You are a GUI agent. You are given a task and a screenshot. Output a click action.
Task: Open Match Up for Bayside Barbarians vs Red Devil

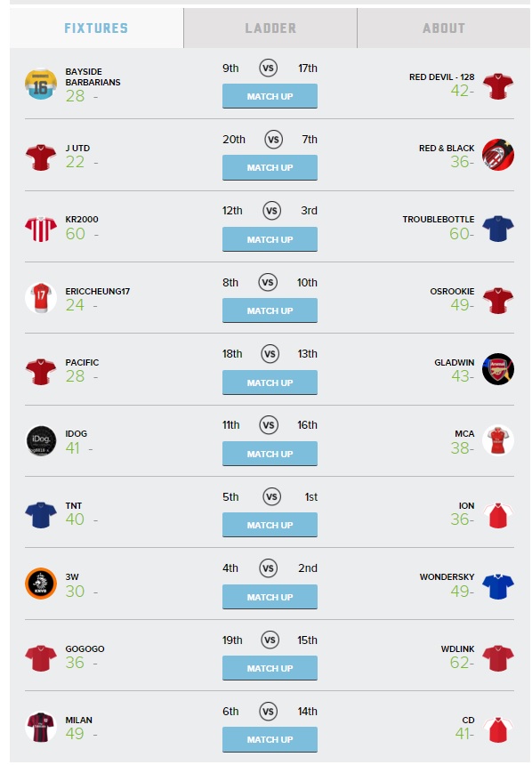[x=270, y=96]
